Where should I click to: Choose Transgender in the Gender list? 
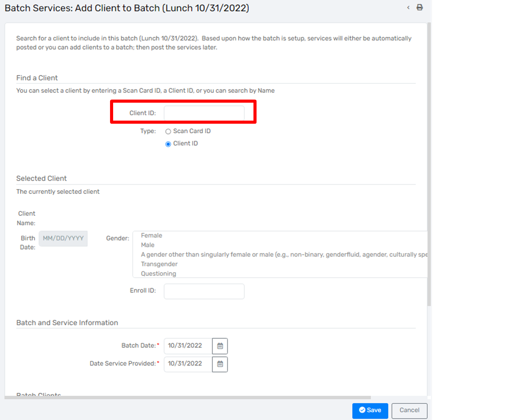pyautogui.click(x=159, y=264)
